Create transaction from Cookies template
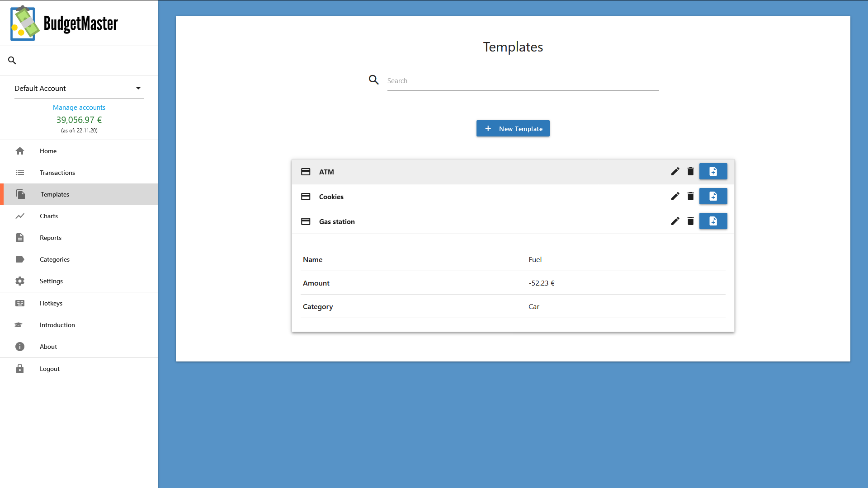Image resolution: width=868 pixels, height=488 pixels. pos(713,196)
